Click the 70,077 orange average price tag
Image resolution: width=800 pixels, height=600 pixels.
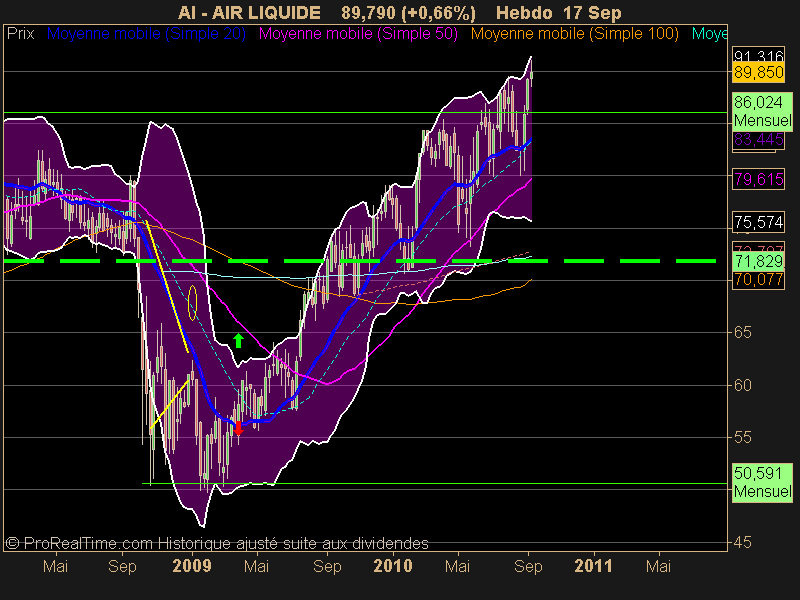pyautogui.click(x=758, y=280)
